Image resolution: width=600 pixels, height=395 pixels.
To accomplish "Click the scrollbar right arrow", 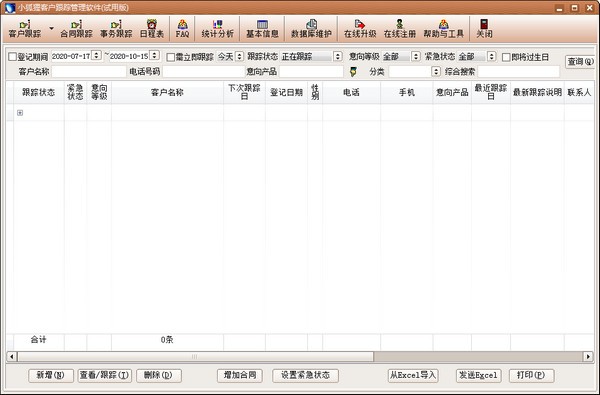I will (x=588, y=357).
